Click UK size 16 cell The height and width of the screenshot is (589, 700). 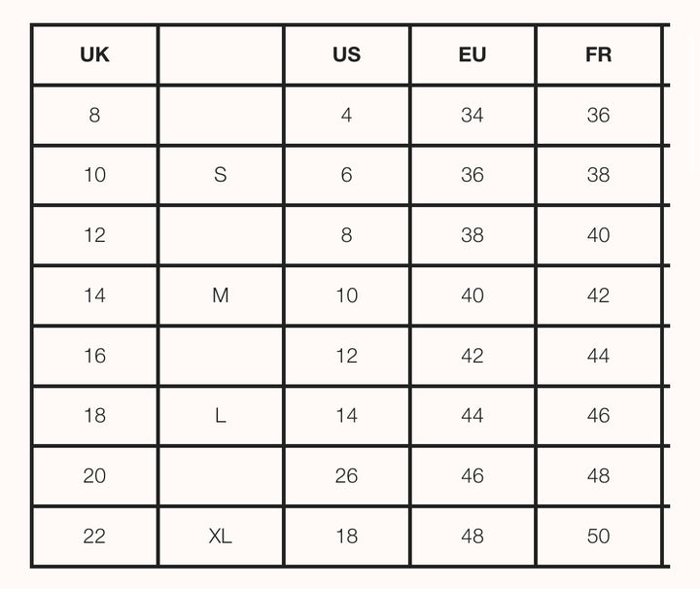pyautogui.click(x=94, y=356)
